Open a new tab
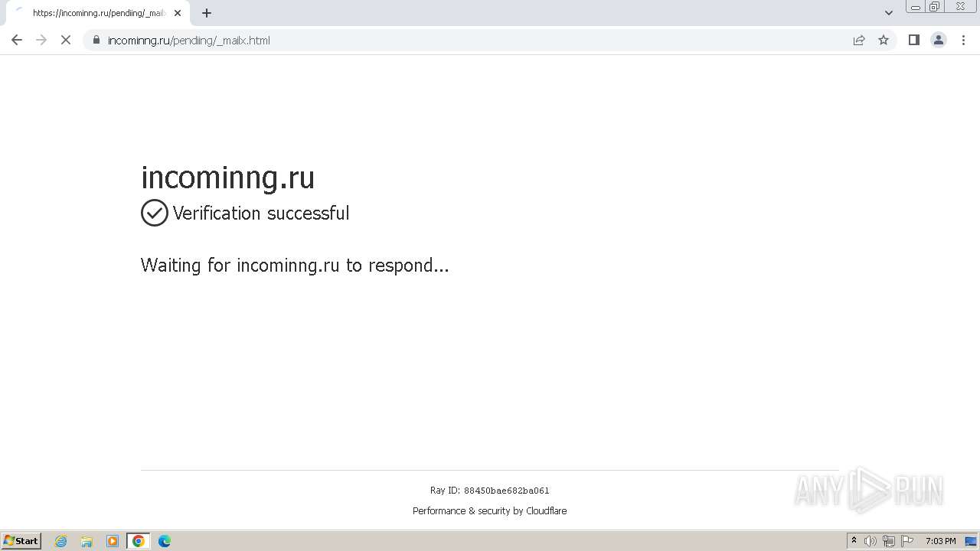Image resolution: width=980 pixels, height=551 pixels. click(207, 13)
